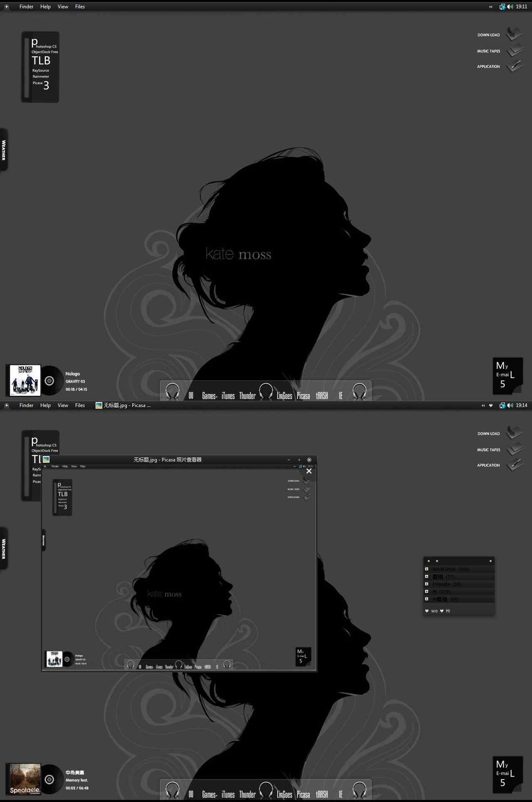Open WEATHER side tab on the 19:11 desktop
532x802 pixels.
point(4,150)
